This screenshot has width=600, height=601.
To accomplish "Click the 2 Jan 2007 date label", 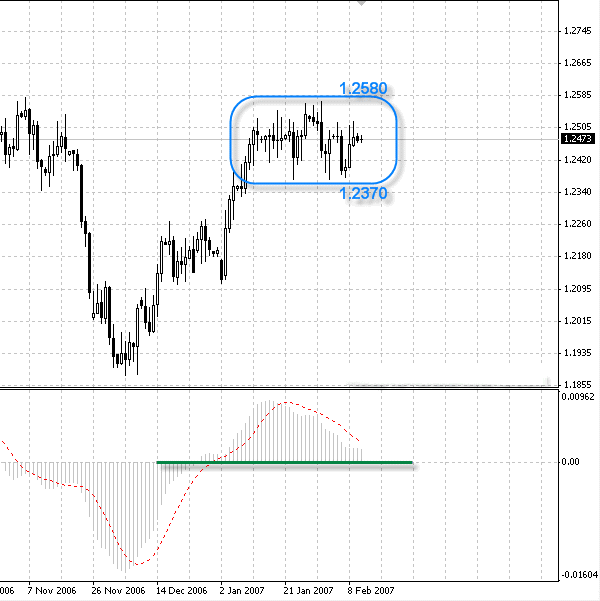I will 242,591.
